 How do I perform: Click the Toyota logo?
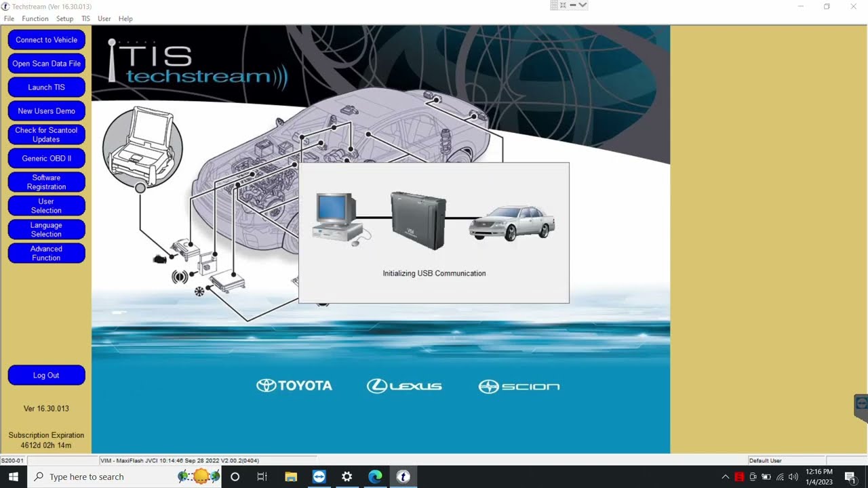click(294, 386)
